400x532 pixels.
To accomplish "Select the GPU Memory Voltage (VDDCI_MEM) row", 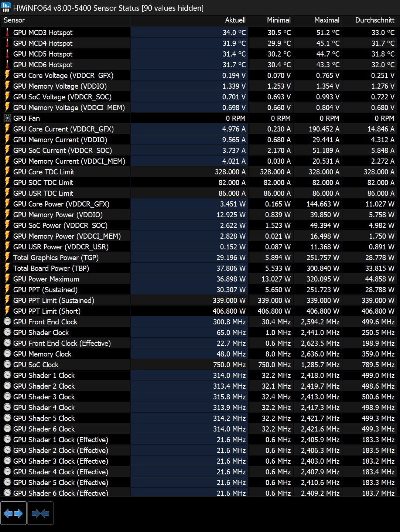I will click(x=199, y=108).
